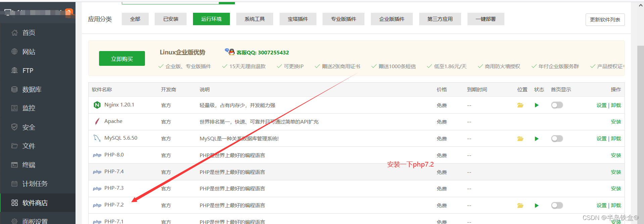
Task: Click the 价格 price column header
Action: 442,90
